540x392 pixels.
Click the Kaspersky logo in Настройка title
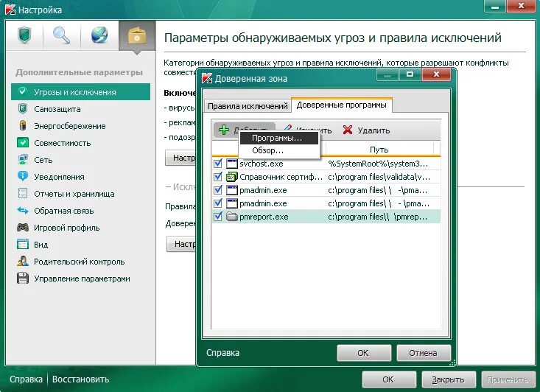pos(10,10)
